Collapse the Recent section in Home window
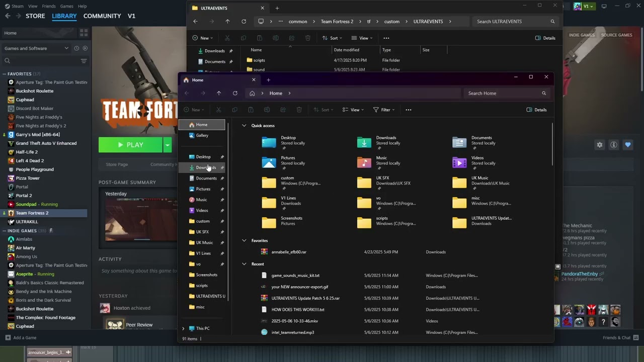The image size is (644, 362). (x=244, y=264)
